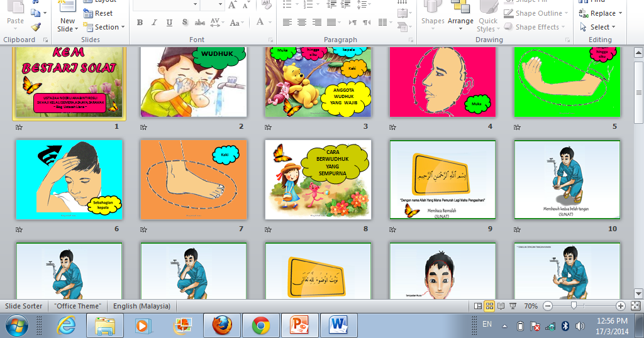Switch to Reading View icon
644x338 pixels.
(501, 306)
